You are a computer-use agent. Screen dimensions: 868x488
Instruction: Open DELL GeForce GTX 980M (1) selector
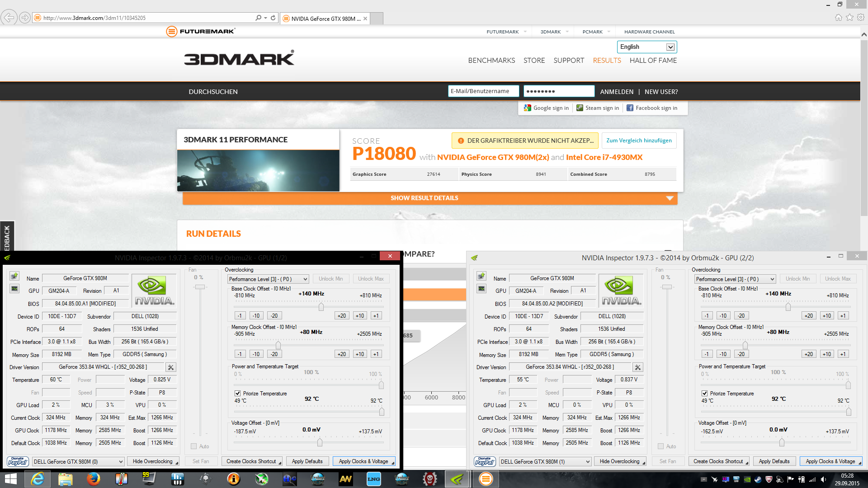pyautogui.click(x=545, y=461)
